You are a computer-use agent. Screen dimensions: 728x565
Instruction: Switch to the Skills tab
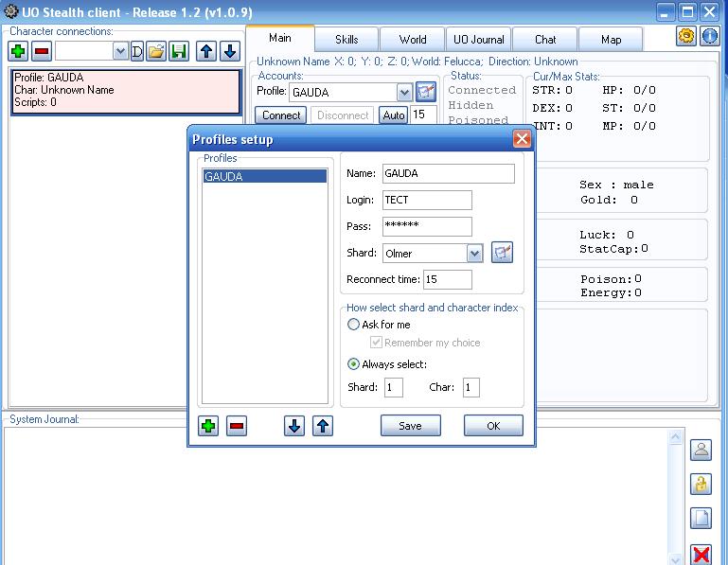[x=346, y=40]
